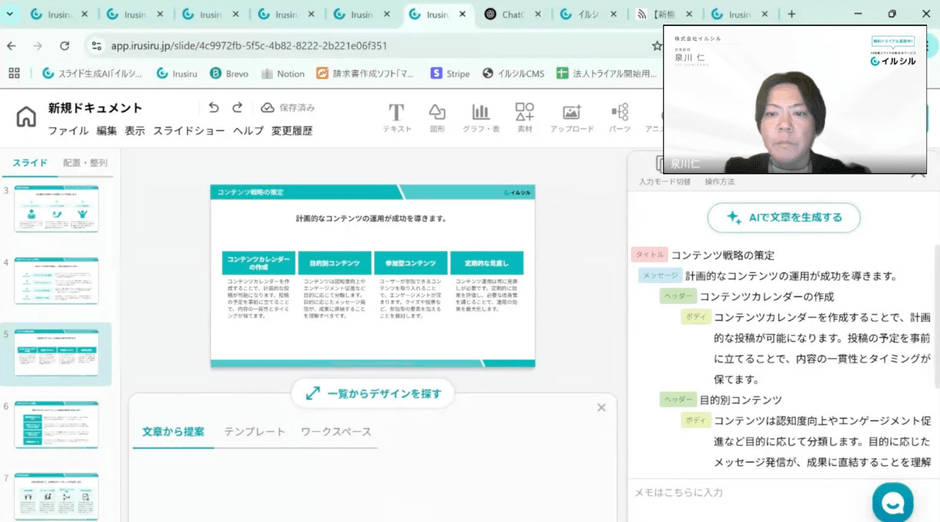Open the Shapes (図形) tool
The image size is (940, 522).
coord(437,117)
